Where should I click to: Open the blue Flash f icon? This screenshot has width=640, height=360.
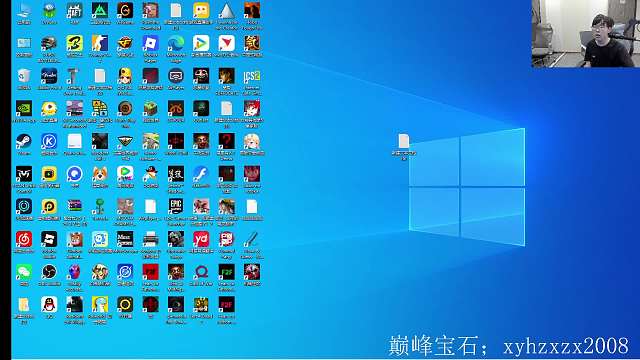click(x=201, y=174)
